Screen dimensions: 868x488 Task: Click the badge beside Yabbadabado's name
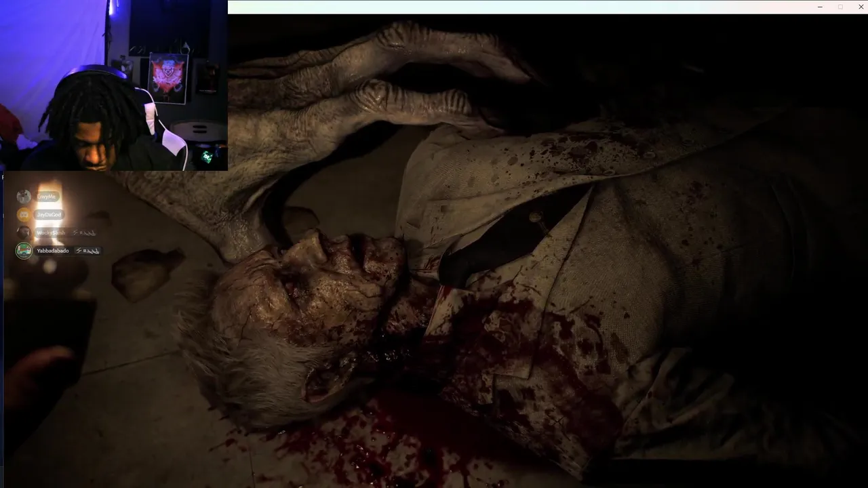point(87,251)
